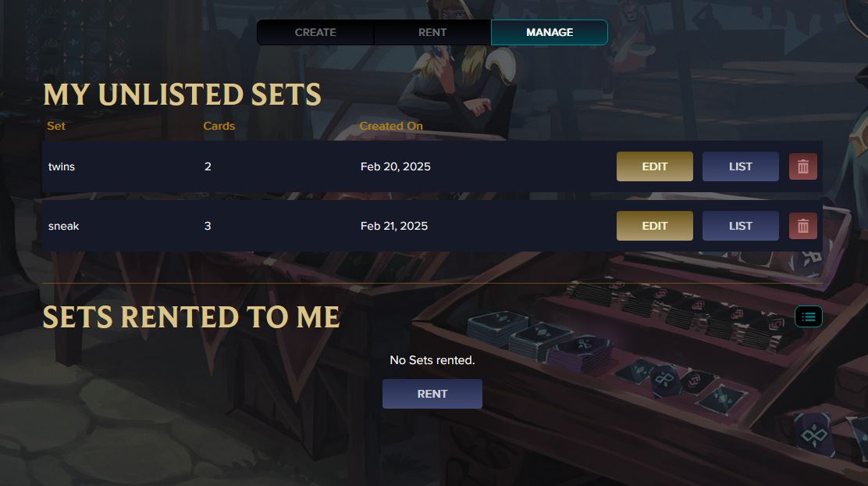Select the sneak set name
The image size is (868, 486).
pos(64,226)
